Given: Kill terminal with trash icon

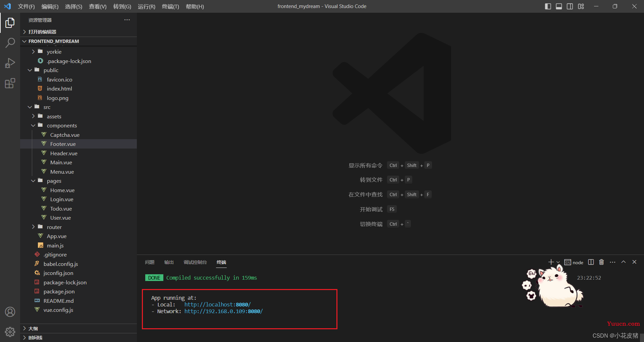Looking at the screenshot, I should 601,262.
